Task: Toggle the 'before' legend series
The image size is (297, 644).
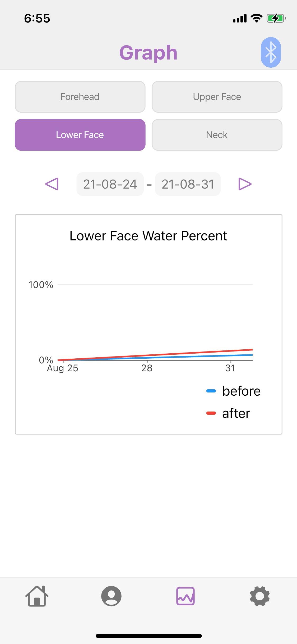Action: pos(234,391)
